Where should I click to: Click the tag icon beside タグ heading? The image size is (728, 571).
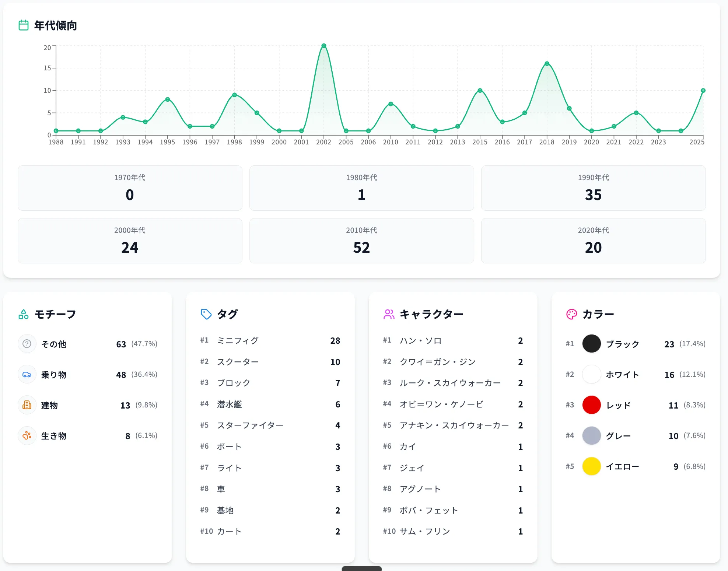205,314
